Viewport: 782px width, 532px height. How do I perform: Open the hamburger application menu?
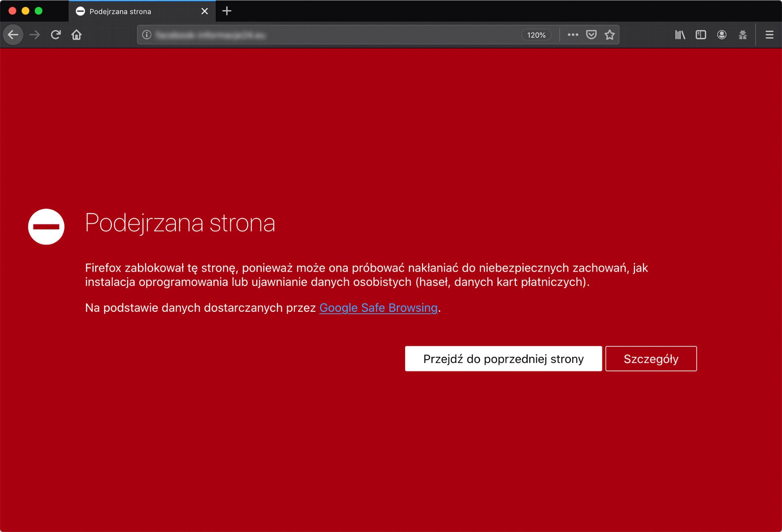(769, 35)
